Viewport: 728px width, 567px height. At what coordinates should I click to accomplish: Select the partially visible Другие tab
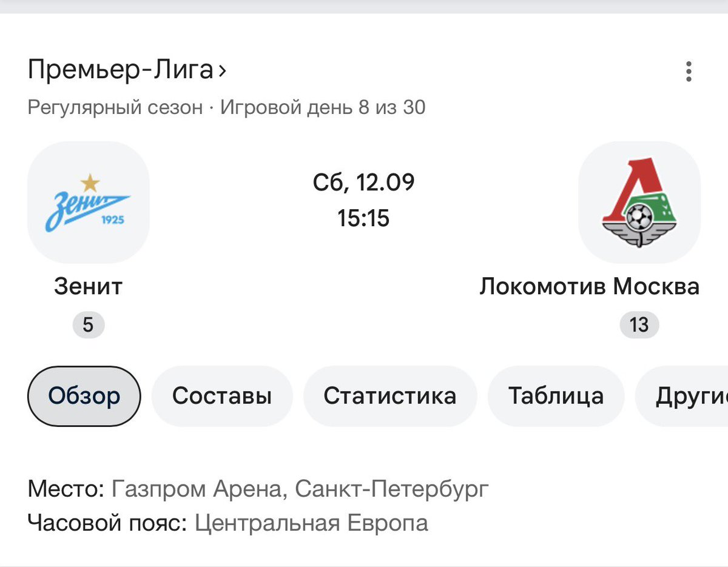[x=682, y=396]
